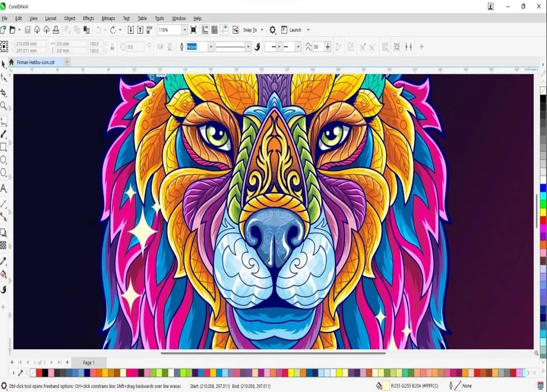This screenshot has height=392, width=547.
Task: Expand the Redo history dropdown arrow
Action: (120, 30)
